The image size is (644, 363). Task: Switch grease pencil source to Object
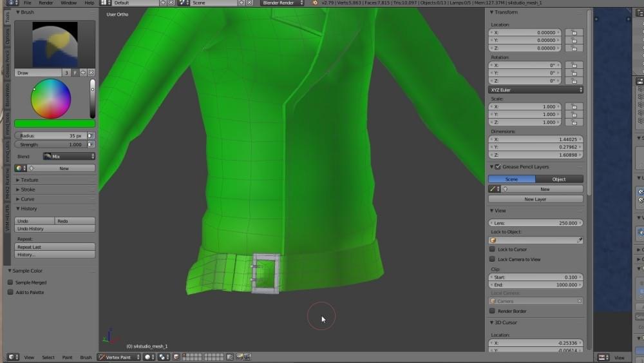[559, 179]
